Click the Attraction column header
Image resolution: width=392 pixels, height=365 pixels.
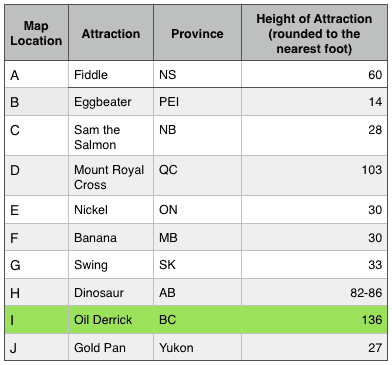(x=111, y=33)
